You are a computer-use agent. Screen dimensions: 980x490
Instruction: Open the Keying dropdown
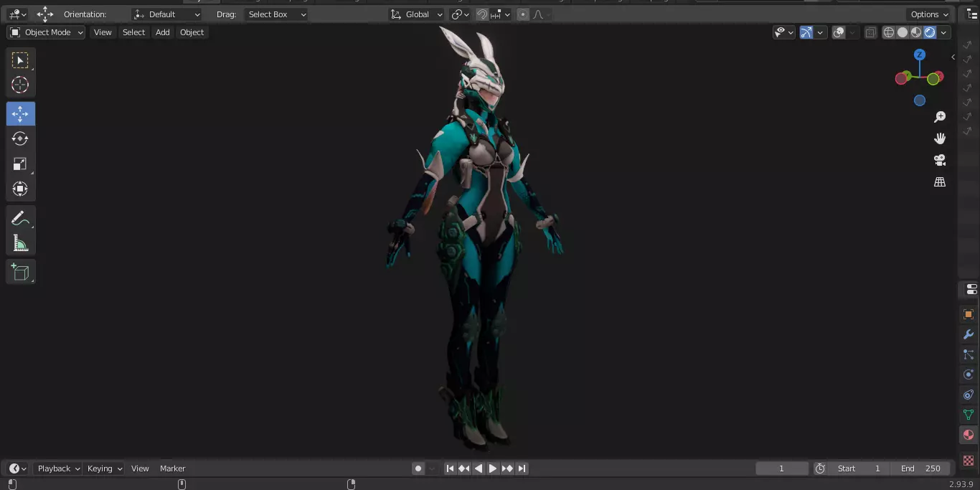[x=105, y=468]
